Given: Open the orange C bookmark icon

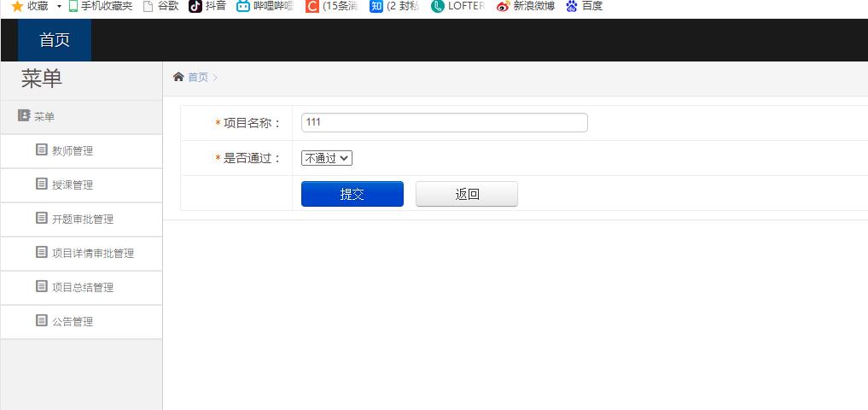Looking at the screenshot, I should pyautogui.click(x=312, y=7).
